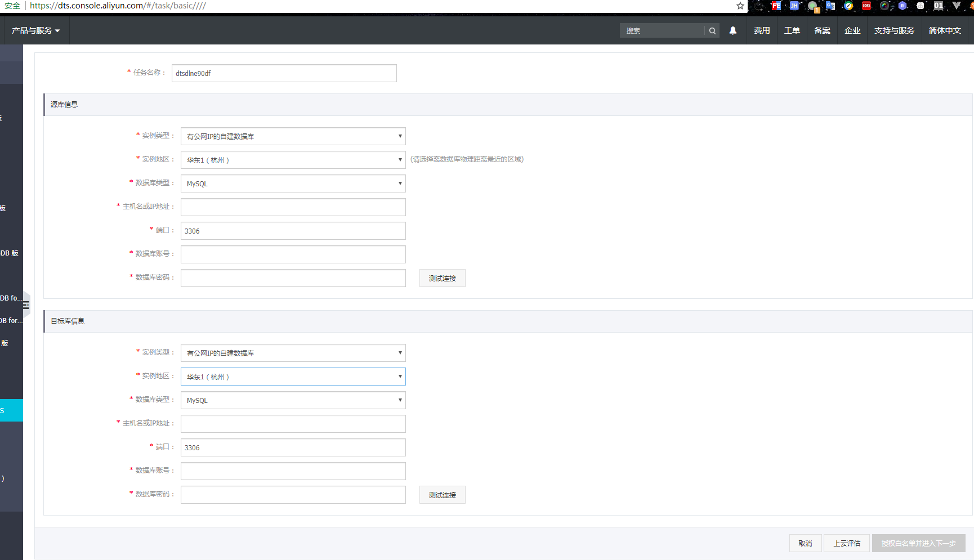Click the red CORS extension icon
This screenshot has height=560, width=974.
[x=866, y=6]
